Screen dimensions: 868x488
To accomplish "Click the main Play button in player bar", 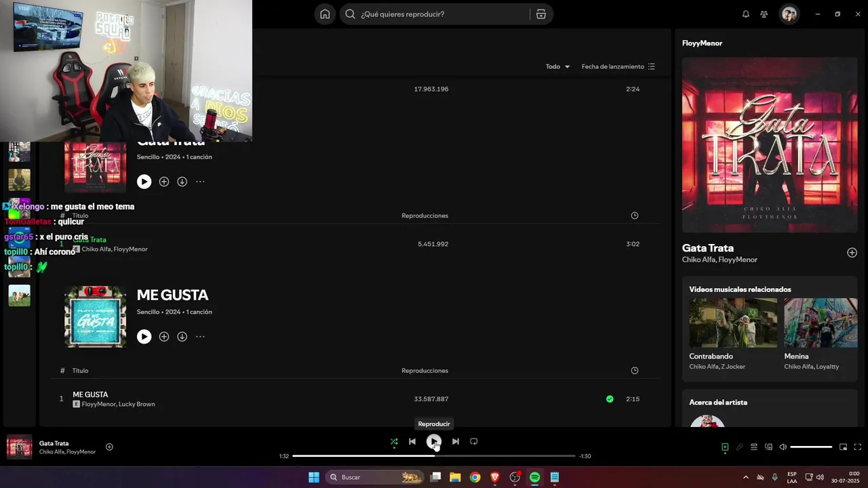I will [434, 442].
